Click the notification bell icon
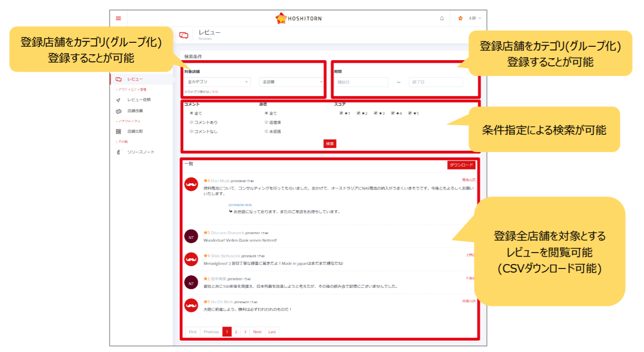Viewport: 644px width, 352px height. (441, 18)
